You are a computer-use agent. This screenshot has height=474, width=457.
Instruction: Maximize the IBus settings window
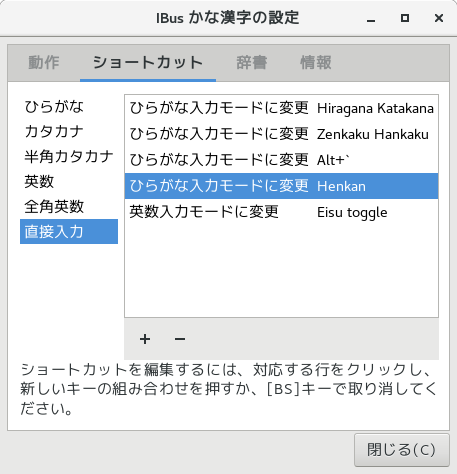coord(405,18)
